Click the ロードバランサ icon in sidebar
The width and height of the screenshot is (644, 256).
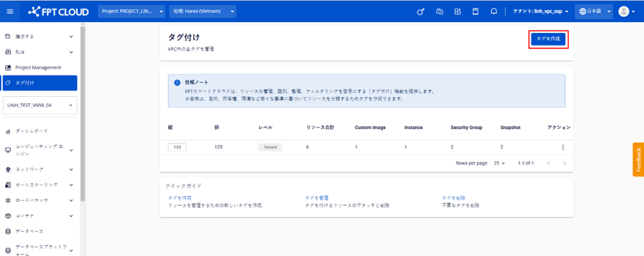tap(8, 200)
